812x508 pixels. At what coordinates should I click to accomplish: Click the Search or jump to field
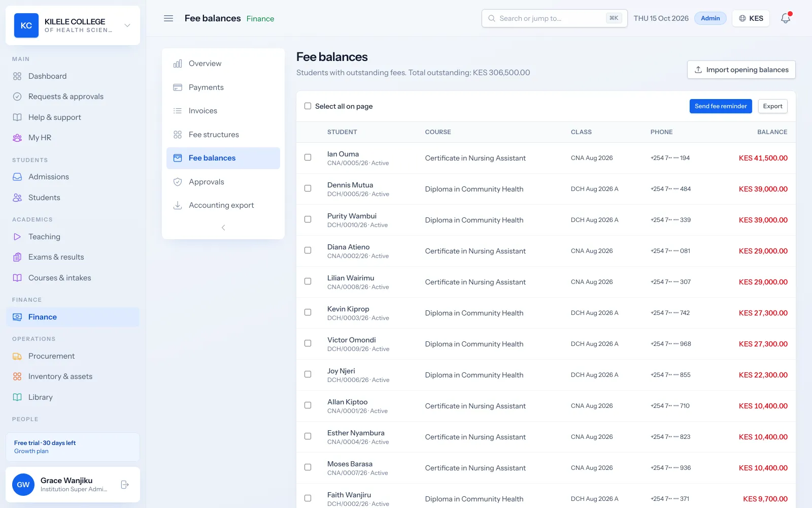click(554, 18)
